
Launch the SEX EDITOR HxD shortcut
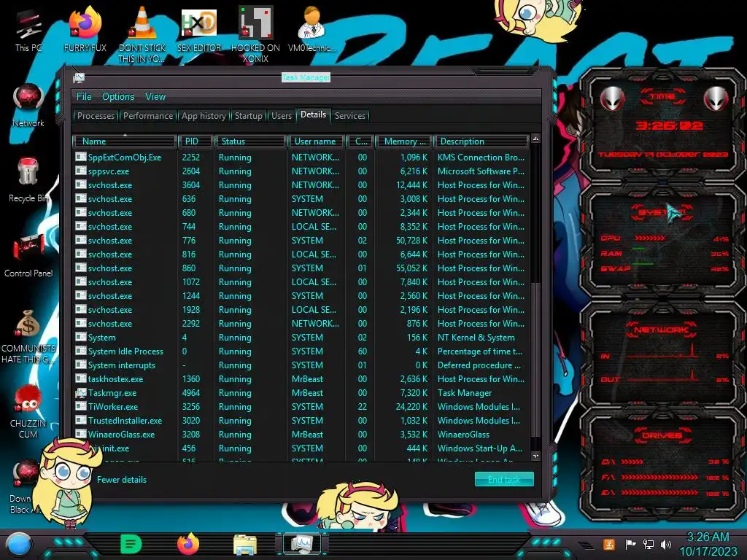[198, 29]
